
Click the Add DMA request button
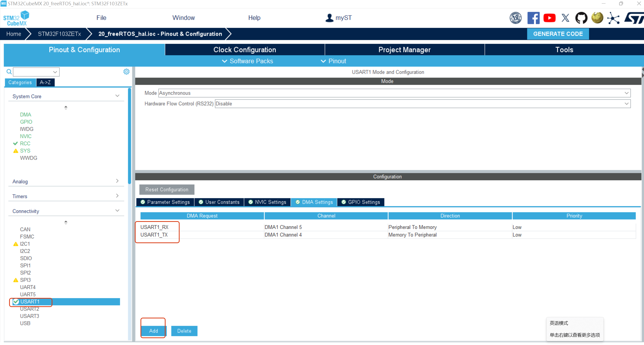point(153,331)
